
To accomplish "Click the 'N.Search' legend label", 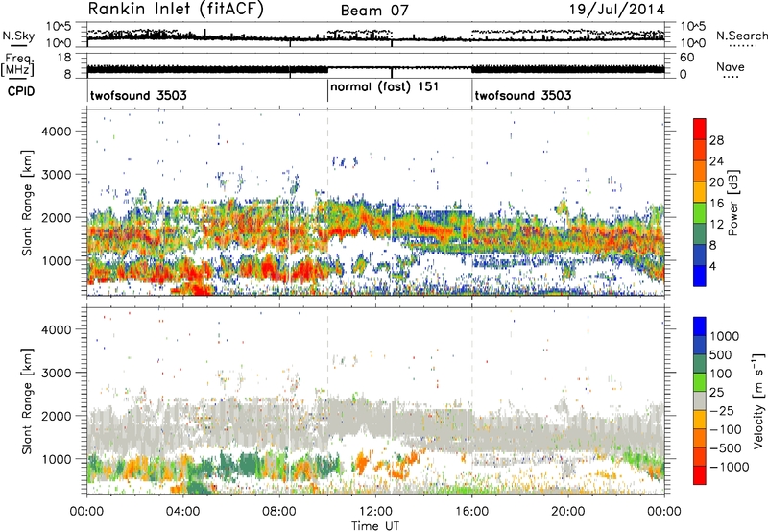I will pos(741,36).
